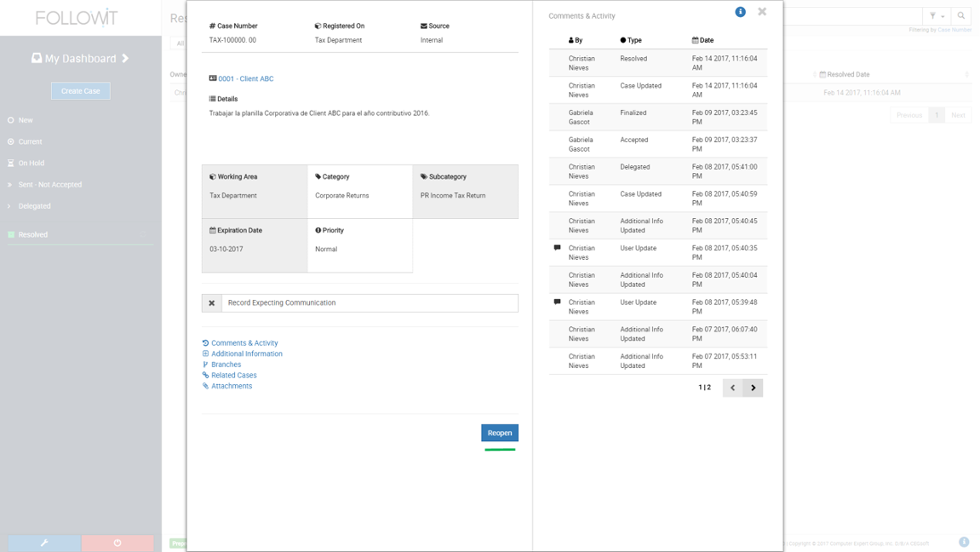Select the power logoff icon at bottom left
Screen dimensions: 980x552
pyautogui.click(x=118, y=543)
